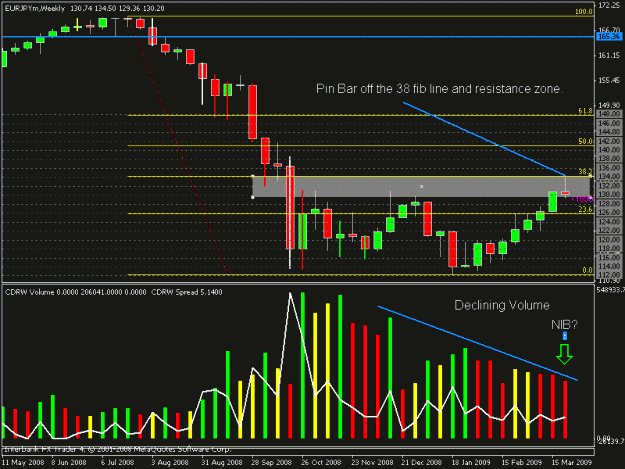Select the center handle of the gray rectangle
Image resolution: width=625 pixels, height=469 pixels.
pos(422,186)
